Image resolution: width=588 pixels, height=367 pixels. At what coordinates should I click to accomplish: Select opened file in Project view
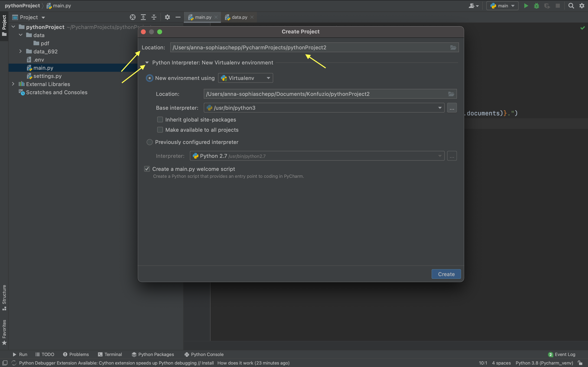(133, 17)
